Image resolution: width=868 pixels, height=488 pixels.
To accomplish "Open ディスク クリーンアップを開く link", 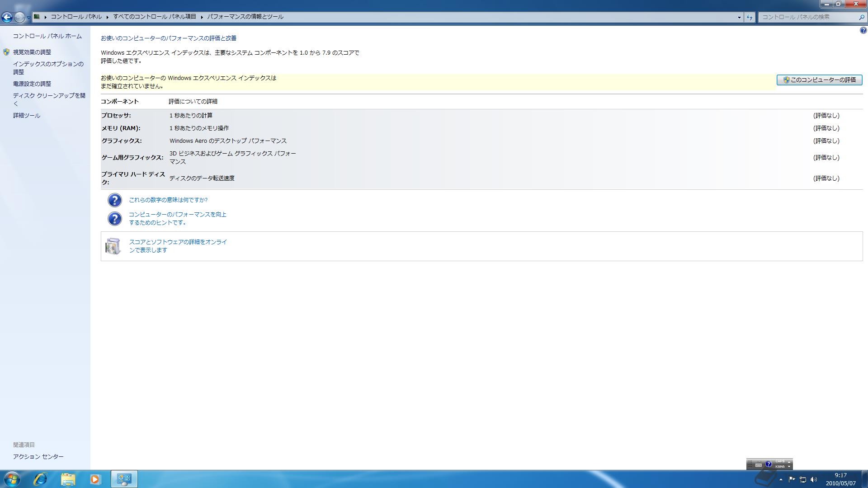I will [49, 99].
